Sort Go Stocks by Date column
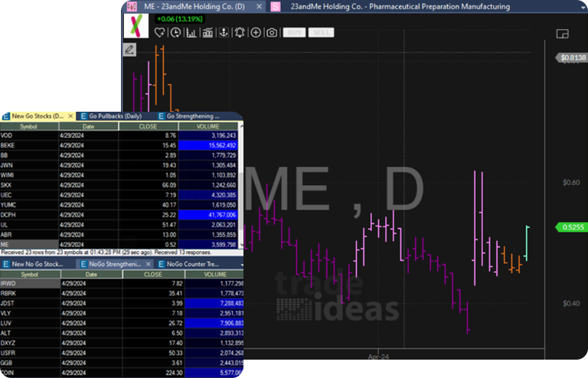 [89, 126]
